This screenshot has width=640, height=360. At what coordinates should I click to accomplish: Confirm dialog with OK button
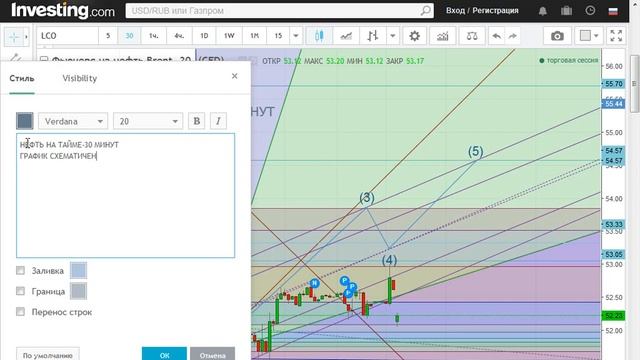[164, 354]
